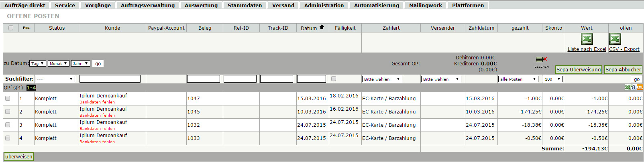Click the Datum sort arrow icon
This screenshot has width=644, height=162.
coord(322,27)
